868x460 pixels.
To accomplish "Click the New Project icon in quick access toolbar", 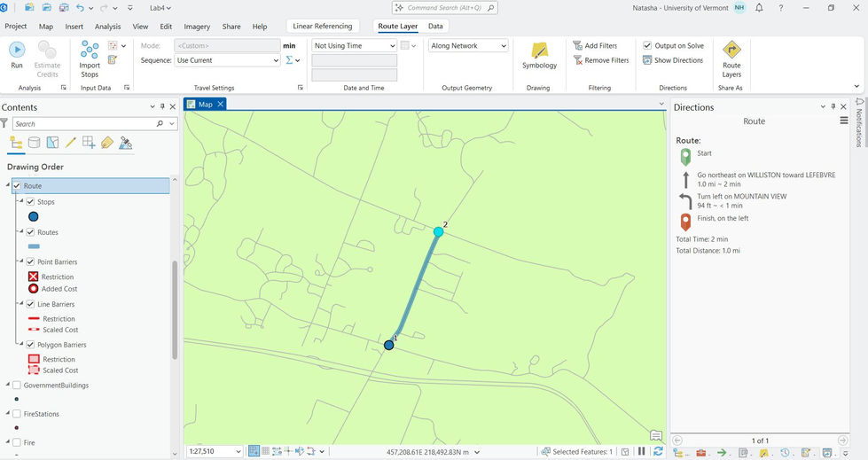I will [x=29, y=8].
